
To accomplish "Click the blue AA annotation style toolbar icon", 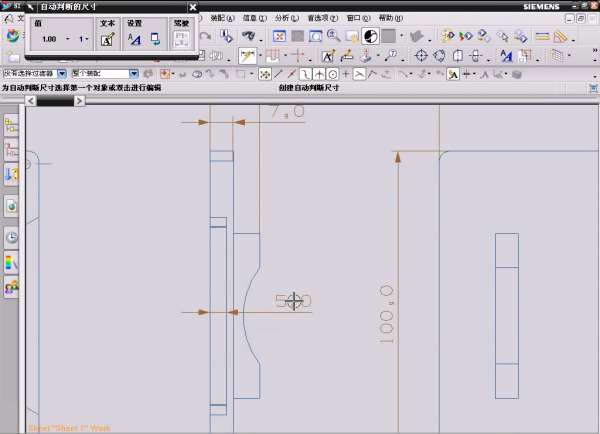I will (x=506, y=56).
